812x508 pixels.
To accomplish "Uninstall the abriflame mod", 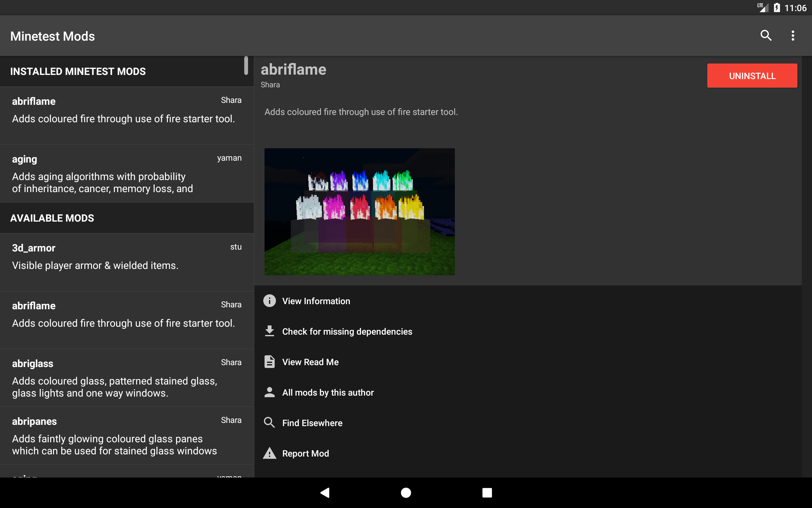I will pos(752,76).
